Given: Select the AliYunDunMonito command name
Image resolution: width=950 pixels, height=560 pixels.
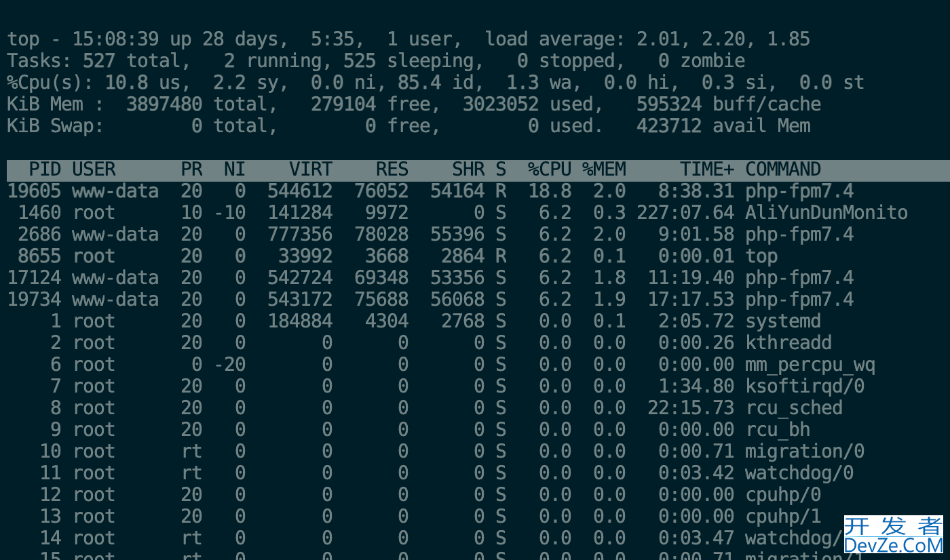Looking at the screenshot, I should tap(826, 213).
